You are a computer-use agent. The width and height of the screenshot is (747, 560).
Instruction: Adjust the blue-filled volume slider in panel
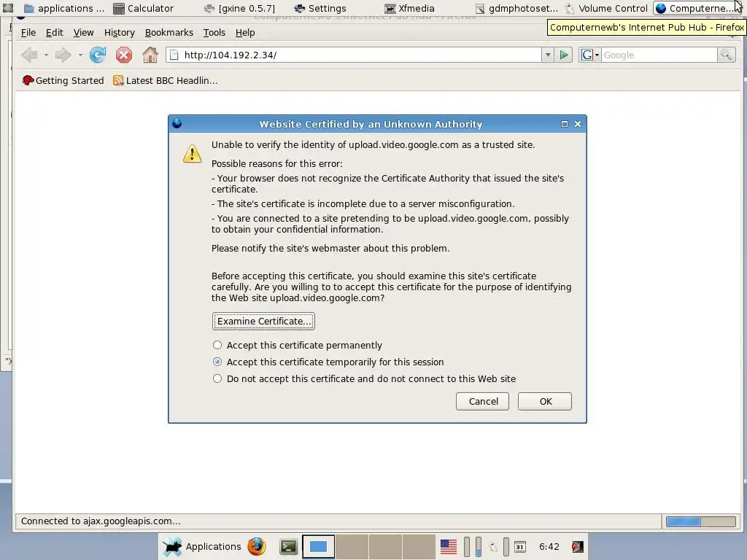[x=479, y=547]
